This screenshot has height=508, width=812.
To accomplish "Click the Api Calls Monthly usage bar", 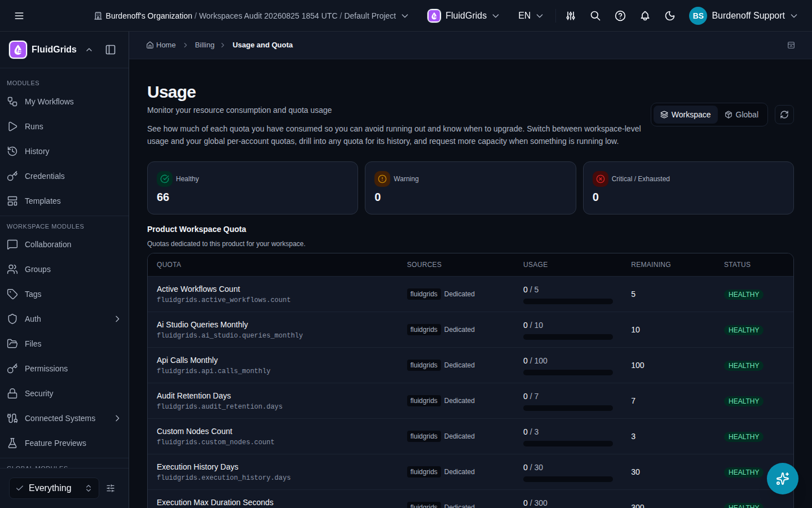I will (568, 373).
